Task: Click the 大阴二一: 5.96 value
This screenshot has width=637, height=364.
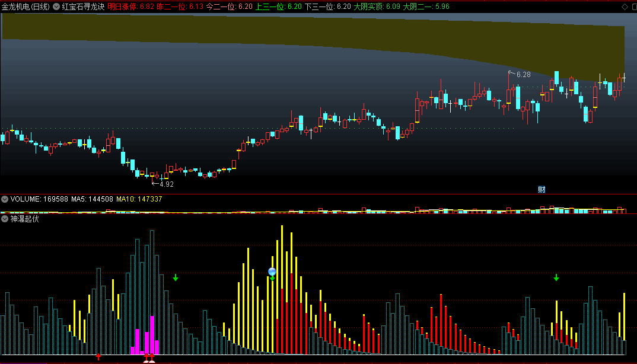Action: 426,7
